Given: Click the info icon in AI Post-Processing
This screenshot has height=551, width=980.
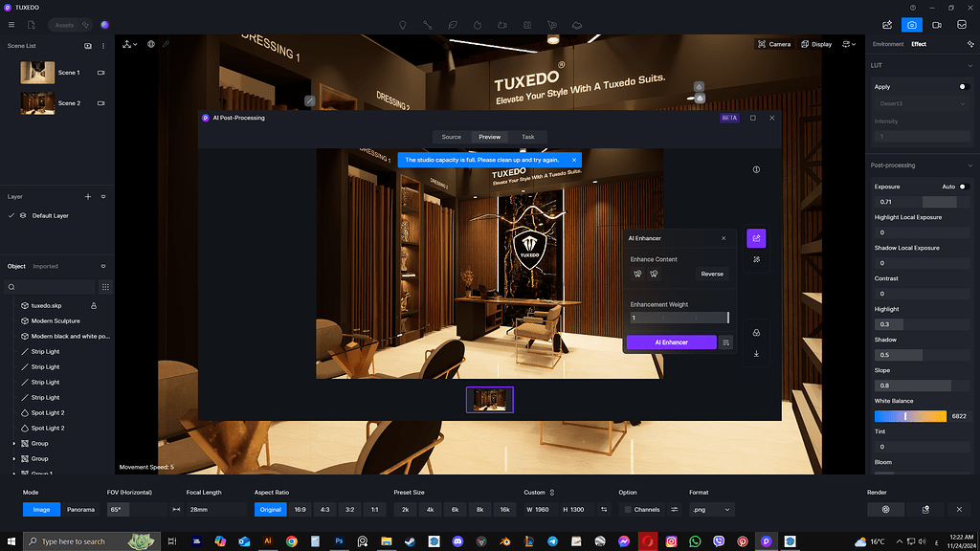Looking at the screenshot, I should coord(756,169).
